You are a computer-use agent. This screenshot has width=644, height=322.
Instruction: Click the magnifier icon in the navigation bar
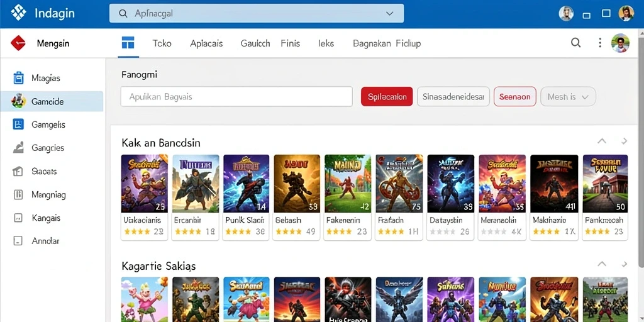point(576,43)
